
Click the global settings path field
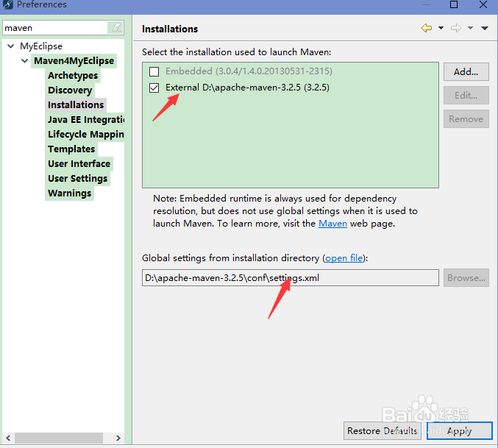tap(291, 278)
